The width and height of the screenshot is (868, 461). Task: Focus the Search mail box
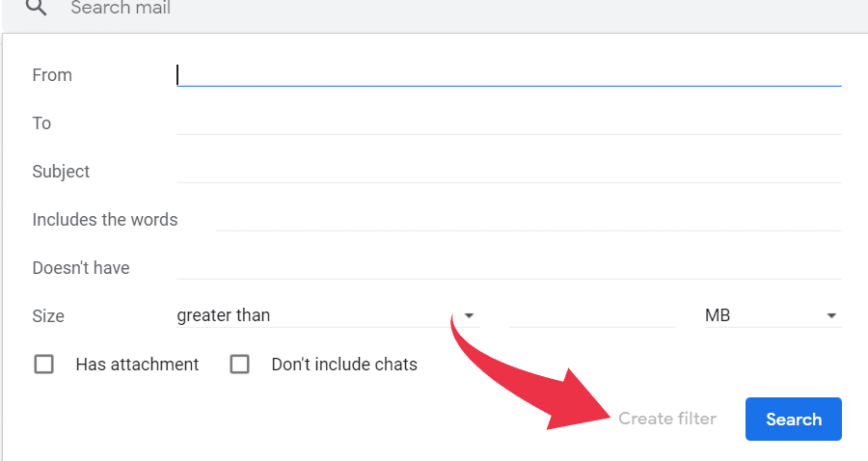point(443,8)
